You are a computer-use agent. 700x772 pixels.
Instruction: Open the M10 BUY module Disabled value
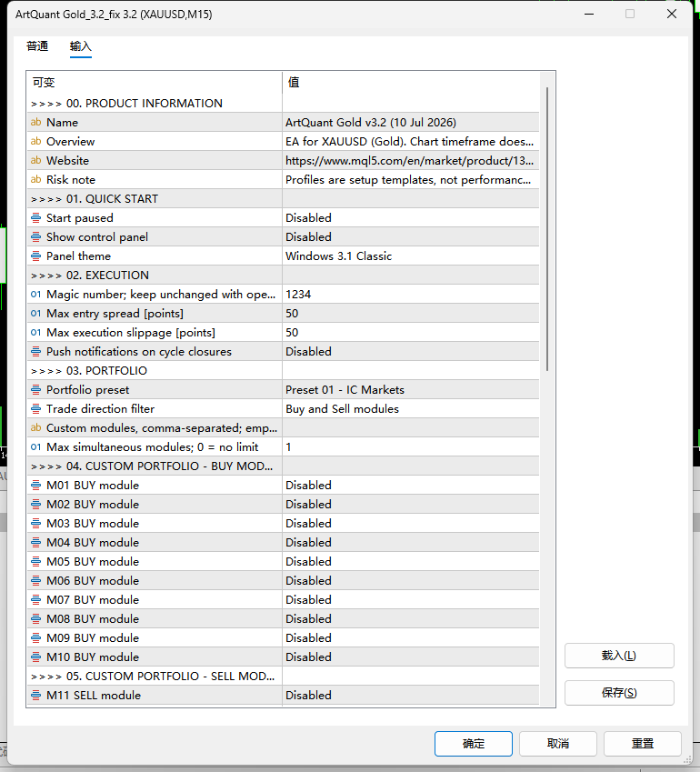411,657
